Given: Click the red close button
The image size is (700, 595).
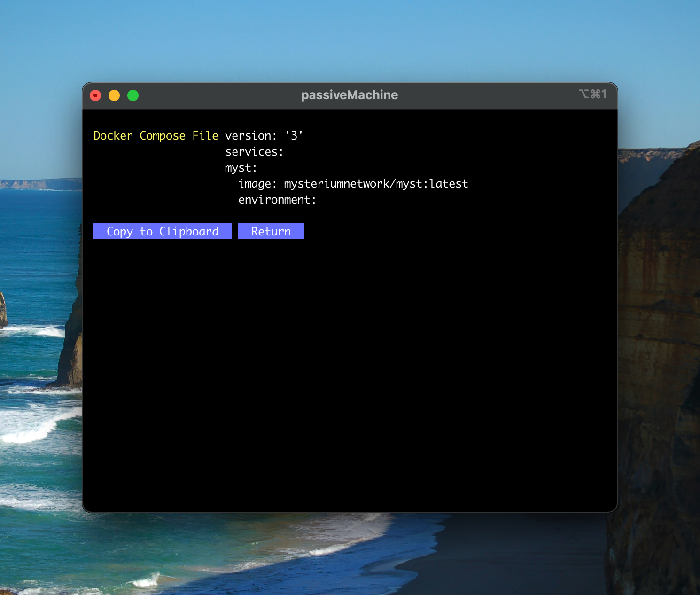Looking at the screenshot, I should coord(95,95).
